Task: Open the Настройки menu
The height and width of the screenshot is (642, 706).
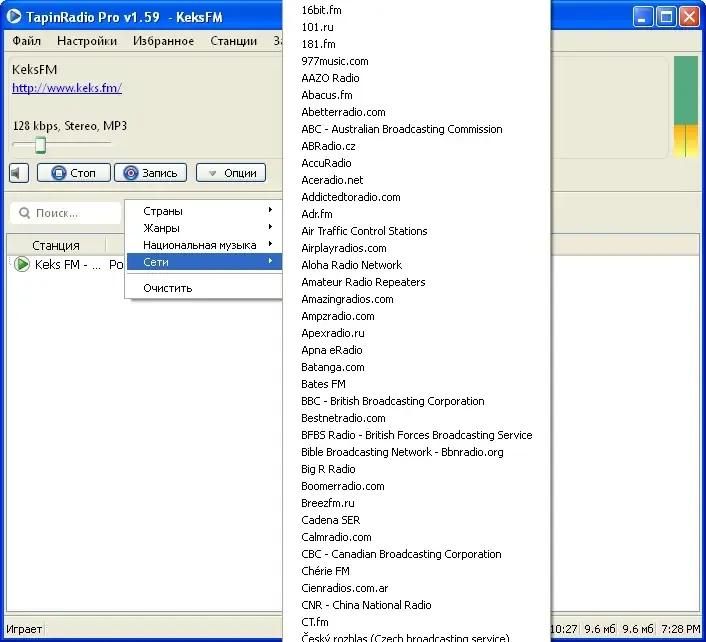Action: click(x=87, y=41)
